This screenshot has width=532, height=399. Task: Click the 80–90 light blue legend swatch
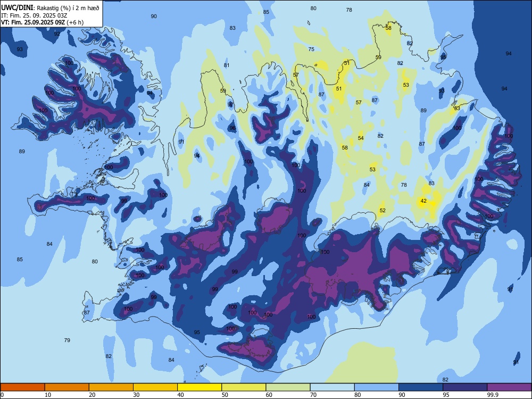377,387
